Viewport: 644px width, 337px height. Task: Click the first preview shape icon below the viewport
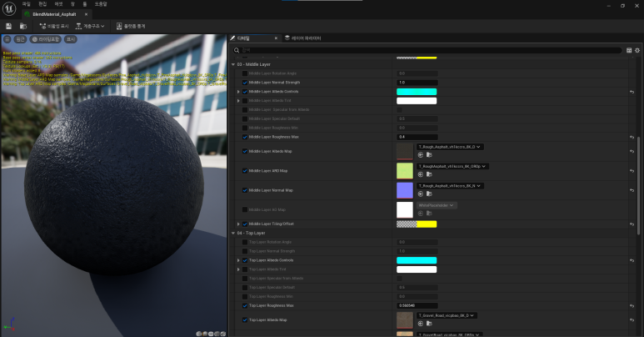199,334
